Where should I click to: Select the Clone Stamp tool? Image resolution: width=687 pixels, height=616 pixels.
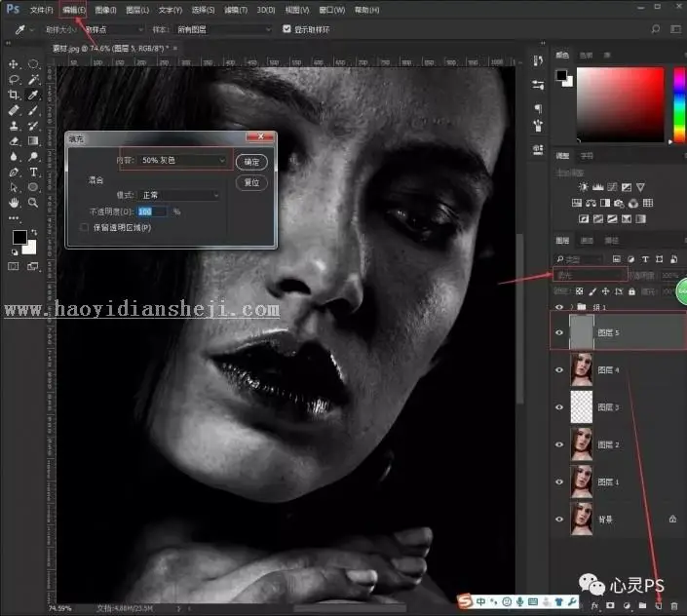tap(14, 126)
